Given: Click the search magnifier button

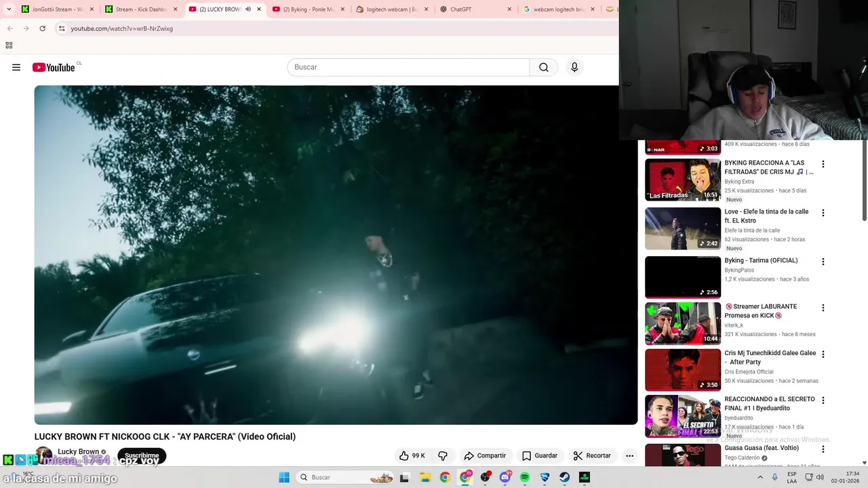Looking at the screenshot, I should (x=544, y=67).
